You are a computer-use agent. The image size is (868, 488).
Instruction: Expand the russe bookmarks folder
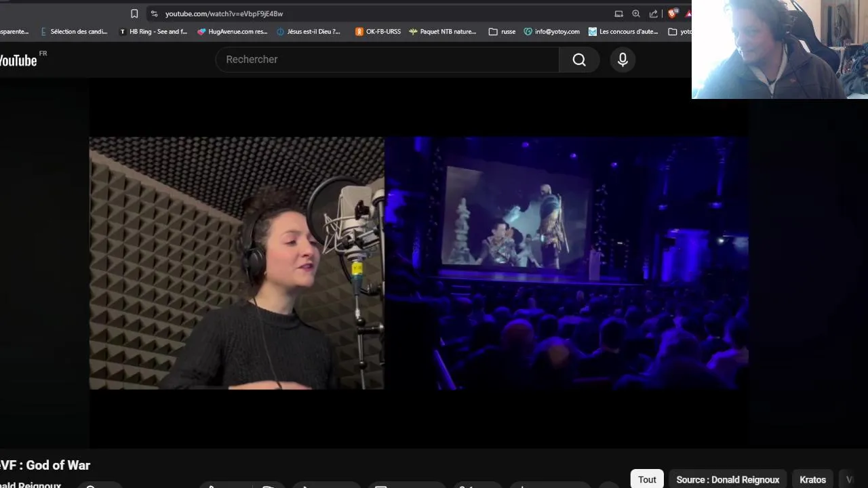[x=502, y=31]
